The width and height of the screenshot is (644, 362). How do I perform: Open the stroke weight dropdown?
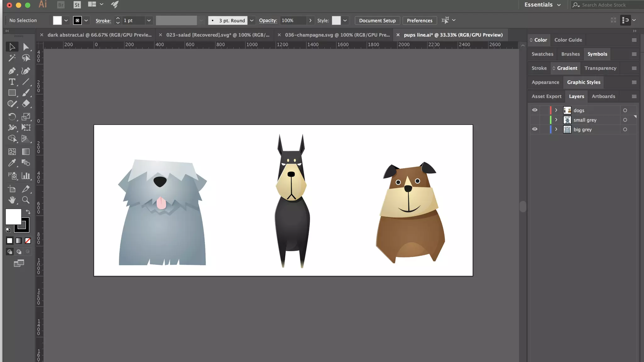tap(149, 20)
